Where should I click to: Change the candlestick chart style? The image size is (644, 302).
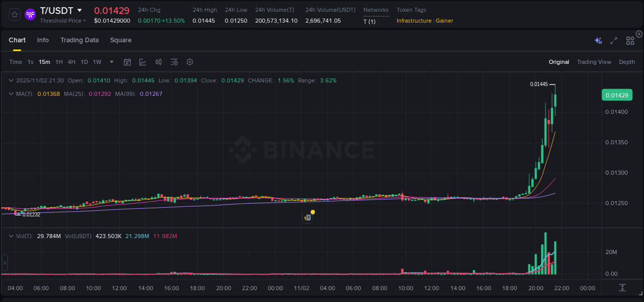[143, 62]
